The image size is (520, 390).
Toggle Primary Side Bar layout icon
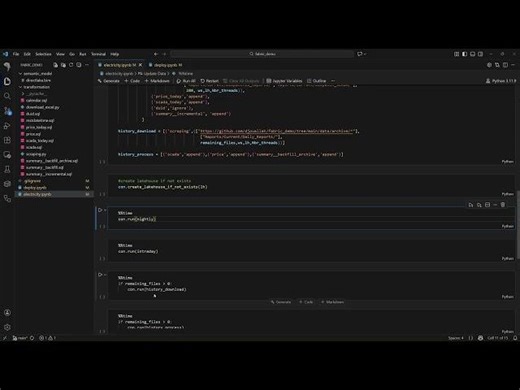[x=464, y=54]
